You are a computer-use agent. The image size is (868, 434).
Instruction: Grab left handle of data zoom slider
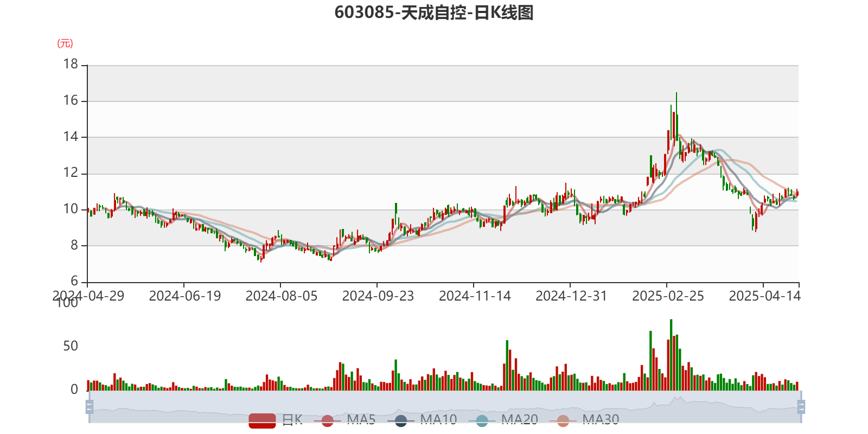90,407
